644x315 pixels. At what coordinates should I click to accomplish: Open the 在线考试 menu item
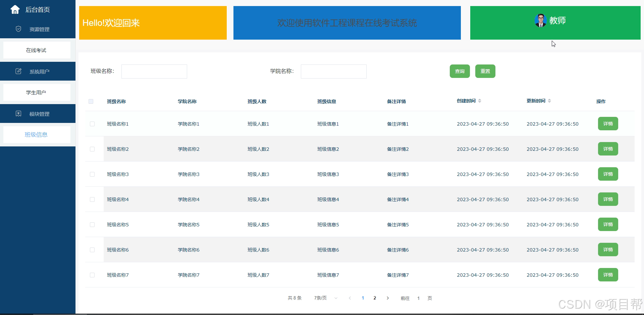pos(37,50)
